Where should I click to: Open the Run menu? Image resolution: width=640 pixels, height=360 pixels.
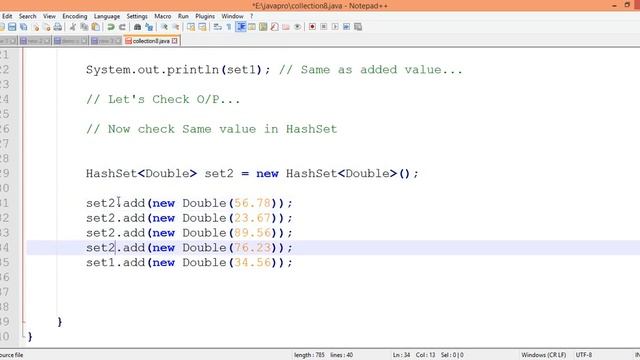click(x=183, y=16)
